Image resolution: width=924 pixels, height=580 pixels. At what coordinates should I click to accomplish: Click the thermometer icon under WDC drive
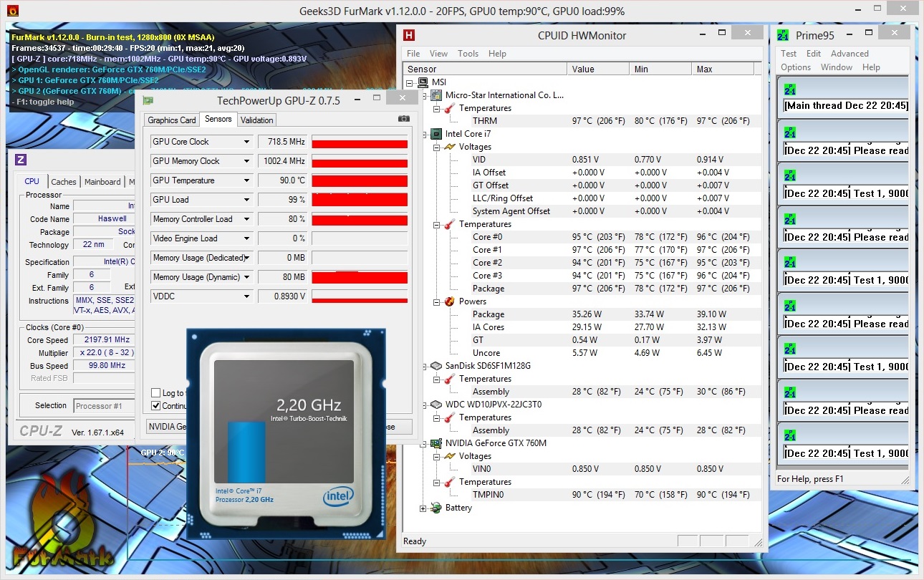point(449,417)
